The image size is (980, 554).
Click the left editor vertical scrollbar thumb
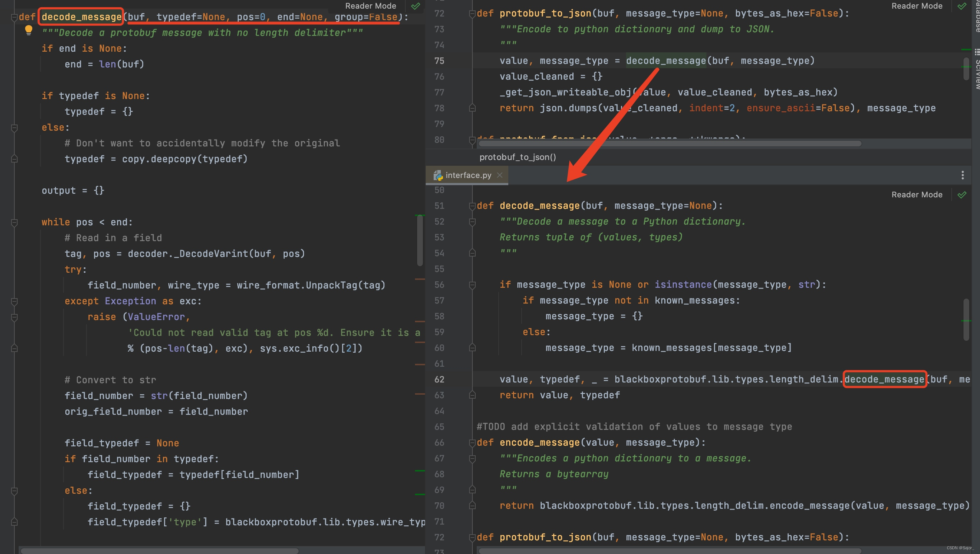(x=420, y=240)
